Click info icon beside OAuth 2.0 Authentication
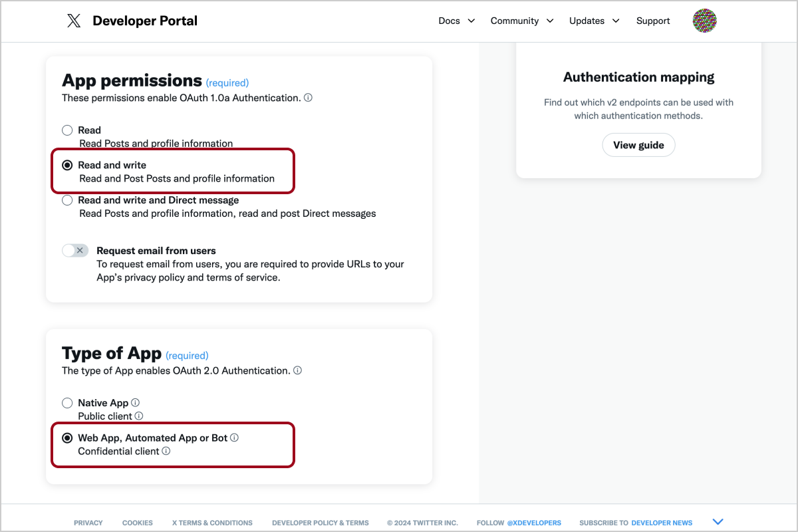 click(297, 370)
